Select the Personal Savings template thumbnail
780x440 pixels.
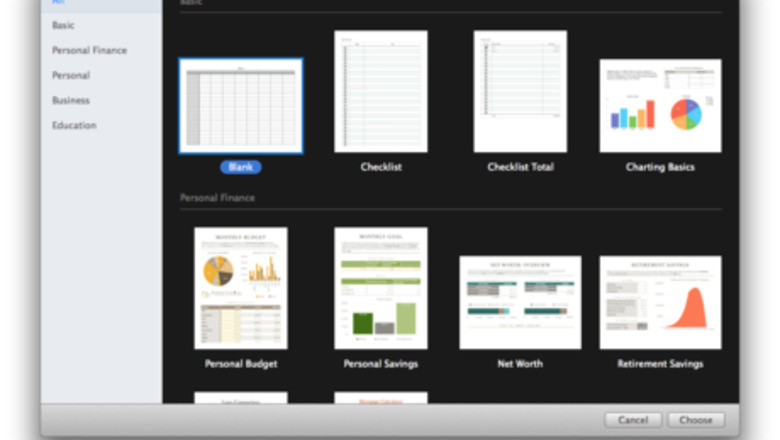point(380,288)
